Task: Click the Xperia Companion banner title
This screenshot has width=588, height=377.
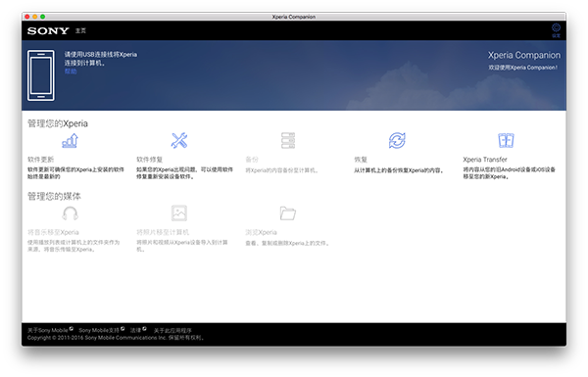Action: click(524, 55)
